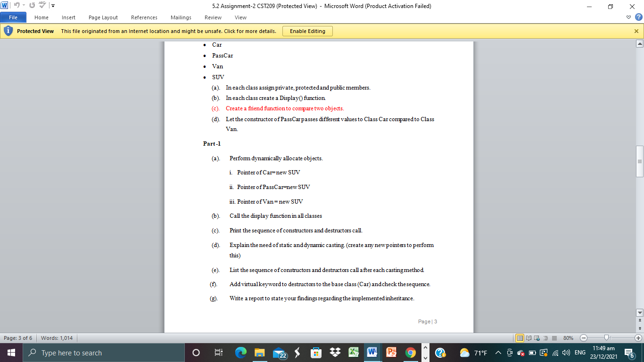Open PowerPoint from the taskbar
The width and height of the screenshot is (644, 362).
[x=390, y=352]
